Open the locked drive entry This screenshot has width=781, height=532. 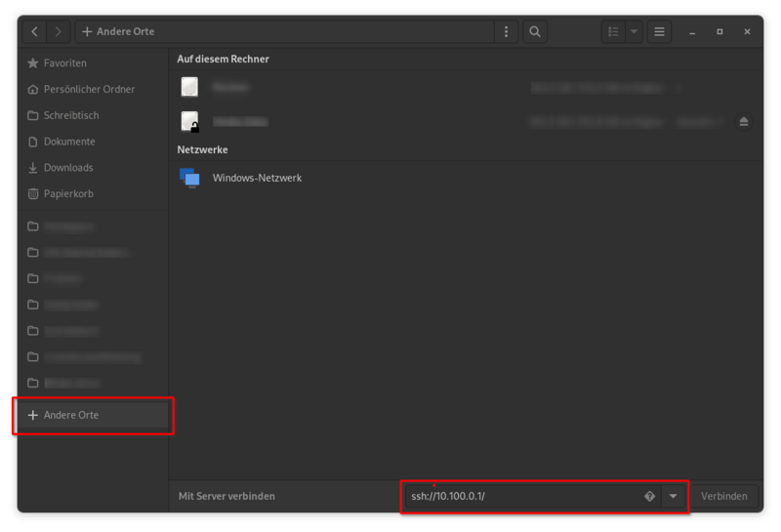pyautogui.click(x=467, y=122)
